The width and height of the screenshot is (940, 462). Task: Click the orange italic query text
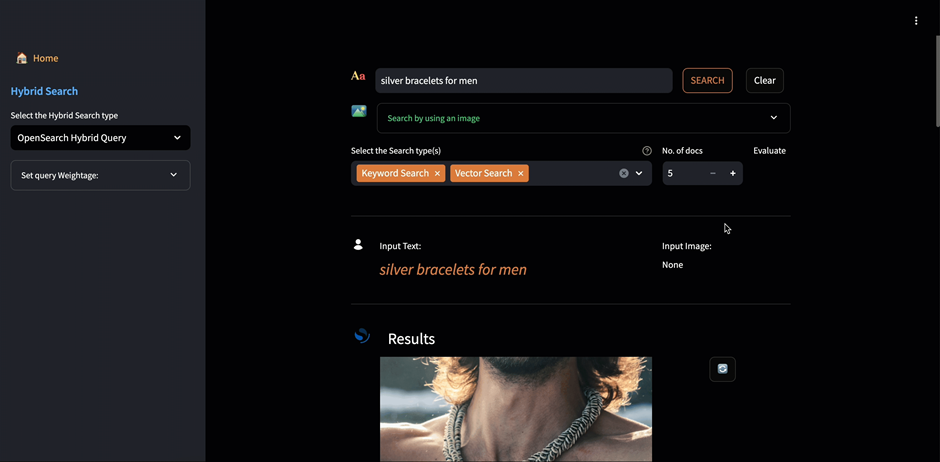click(453, 270)
